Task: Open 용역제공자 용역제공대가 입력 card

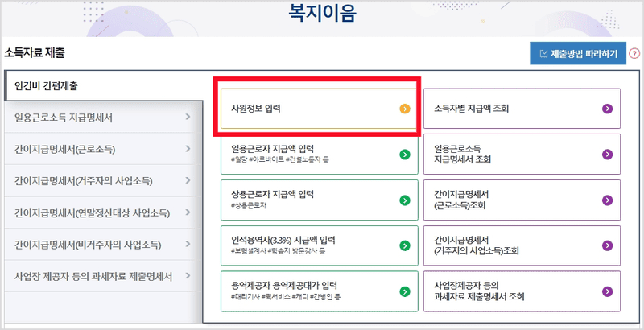Action: click(319, 291)
